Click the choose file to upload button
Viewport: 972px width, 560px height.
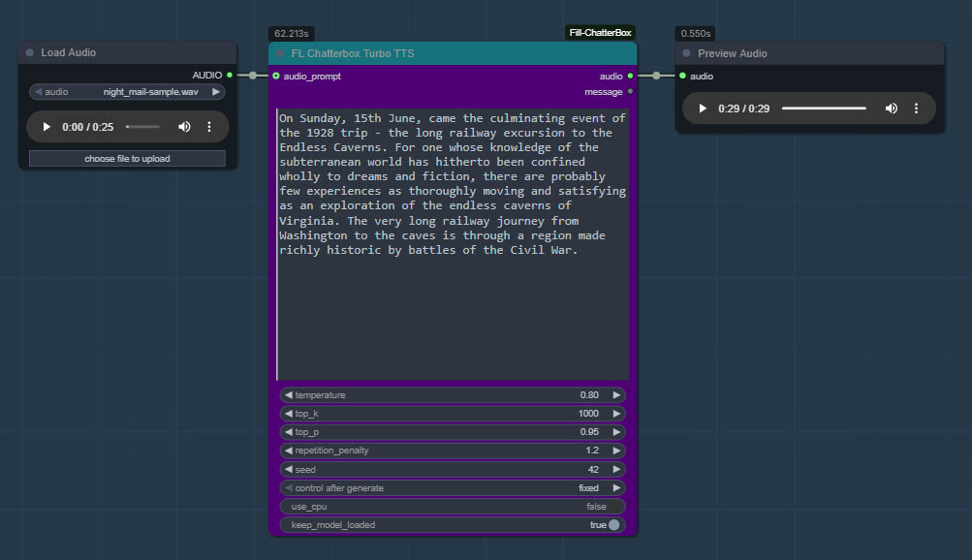pos(127,159)
